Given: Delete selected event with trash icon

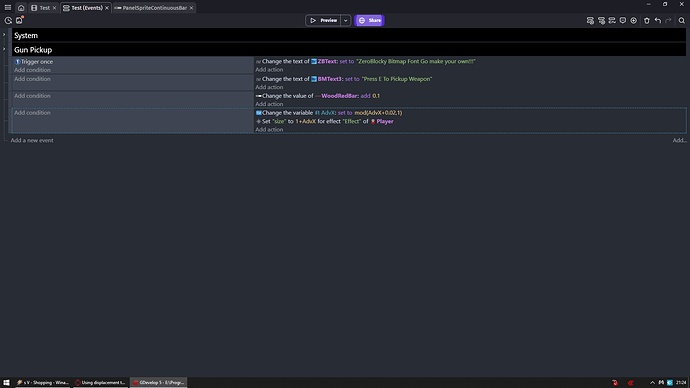Looking at the screenshot, I should coord(646,20).
